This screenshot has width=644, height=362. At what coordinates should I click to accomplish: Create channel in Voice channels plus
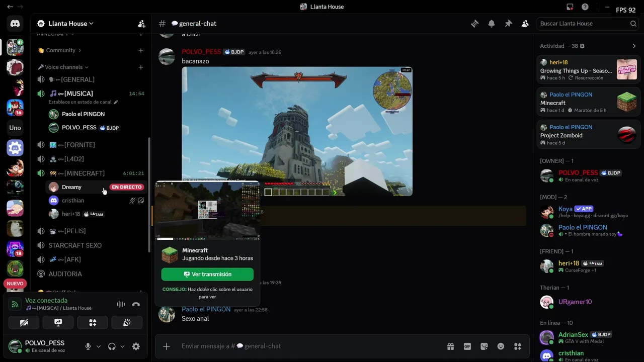(141, 67)
